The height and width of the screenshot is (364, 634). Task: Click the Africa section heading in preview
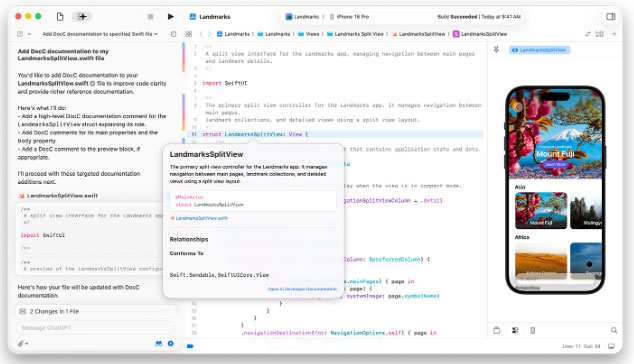point(522,237)
